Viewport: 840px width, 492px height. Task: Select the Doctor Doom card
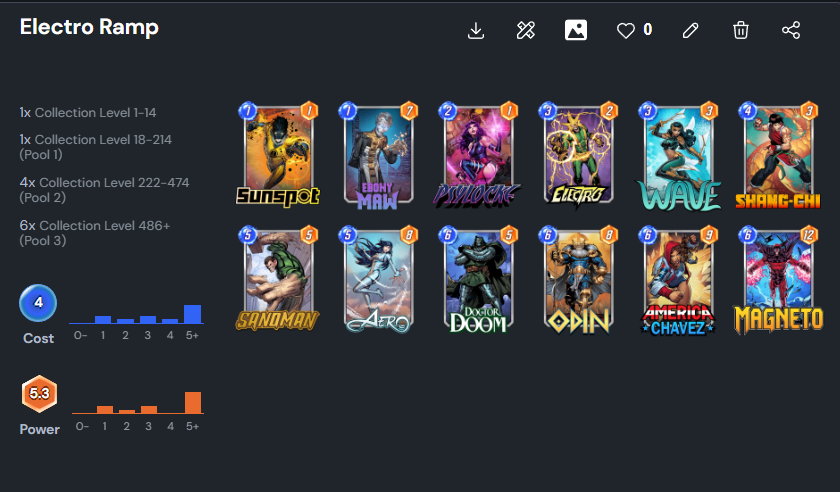(478, 279)
